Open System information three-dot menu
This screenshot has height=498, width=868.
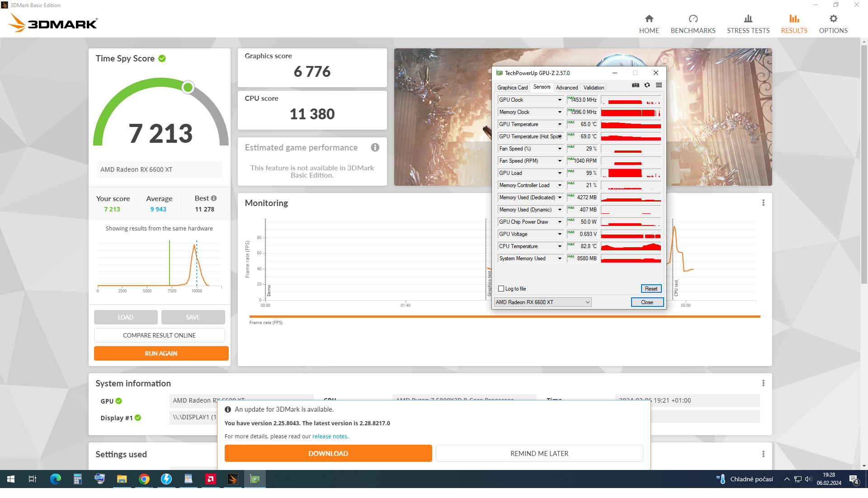point(764,383)
